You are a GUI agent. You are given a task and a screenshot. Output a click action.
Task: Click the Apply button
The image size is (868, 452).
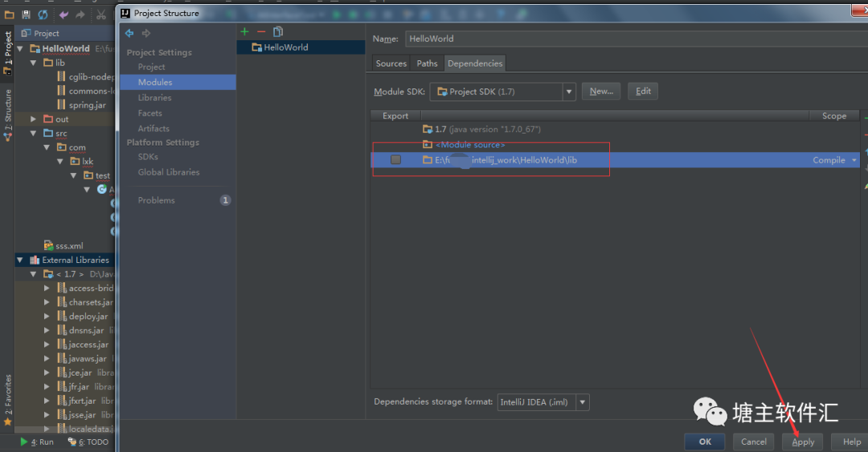point(803,442)
